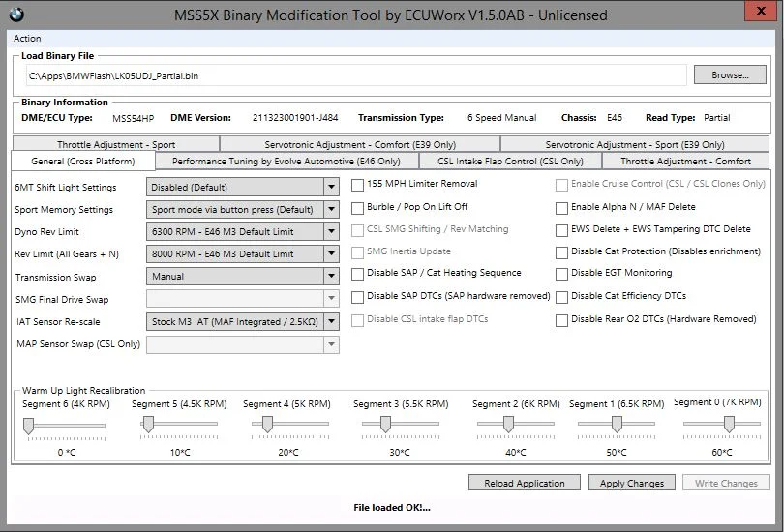Click Segment 3 (5.5K RPM) slider thumb
The height and width of the screenshot is (532, 784).
click(x=385, y=425)
